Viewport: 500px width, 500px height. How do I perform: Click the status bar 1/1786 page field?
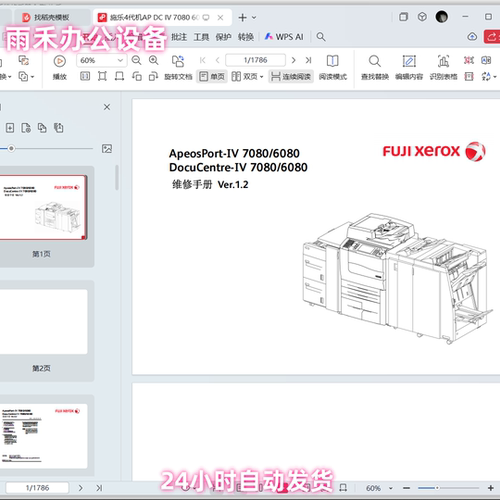point(37,488)
